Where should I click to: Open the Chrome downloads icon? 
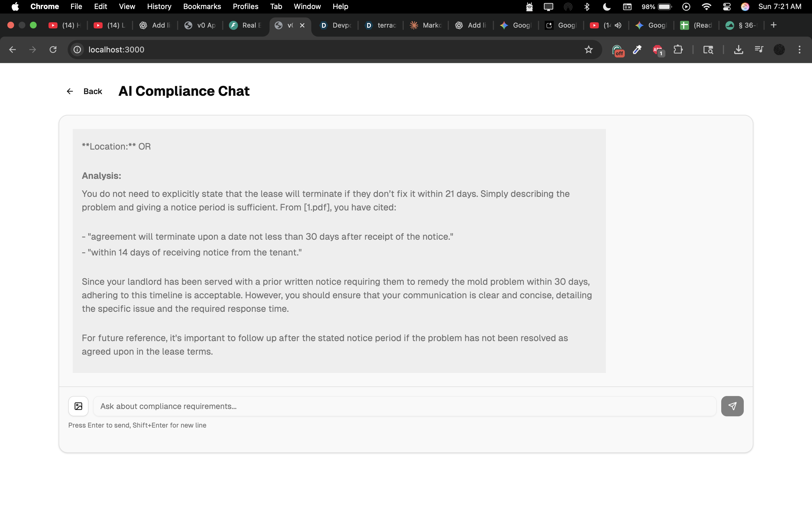click(x=738, y=50)
